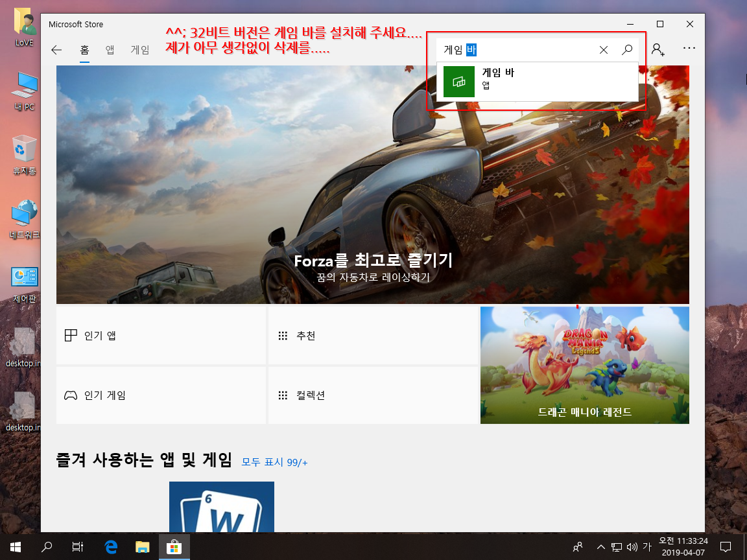Viewport: 747px width, 560px height.
Task: Select the 네트워크 desktop icon
Action: [x=24, y=220]
